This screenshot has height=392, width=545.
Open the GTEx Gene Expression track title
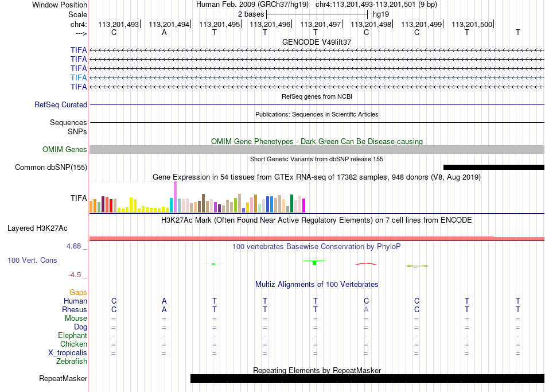click(x=317, y=177)
